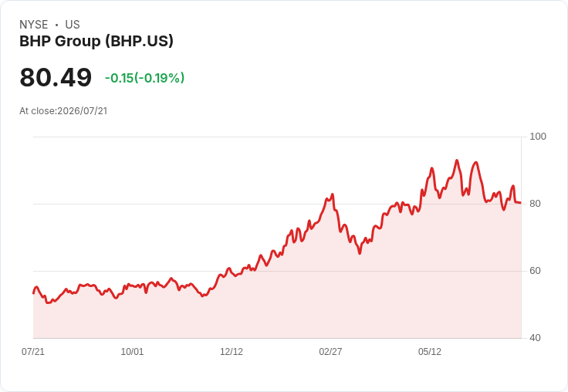
Task: Click the NYSE exchange label
Action: (x=34, y=24)
